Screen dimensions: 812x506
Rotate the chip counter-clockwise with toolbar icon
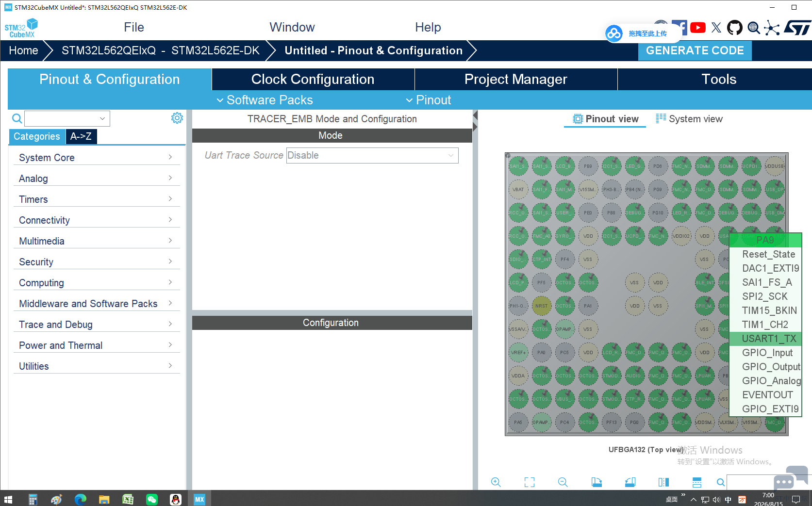[x=630, y=482]
